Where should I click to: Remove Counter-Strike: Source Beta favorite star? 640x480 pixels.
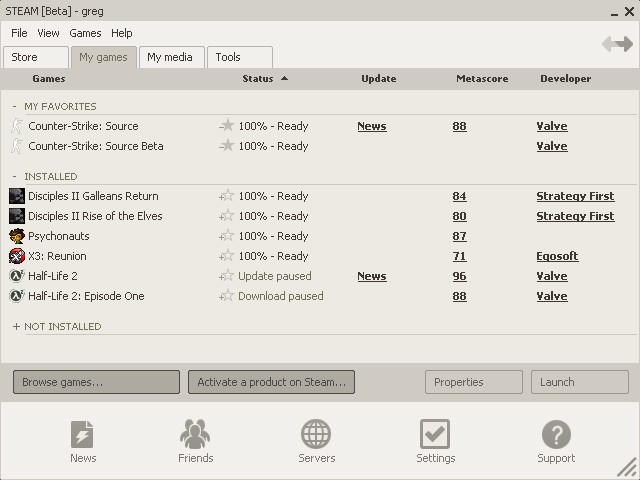coord(227,146)
